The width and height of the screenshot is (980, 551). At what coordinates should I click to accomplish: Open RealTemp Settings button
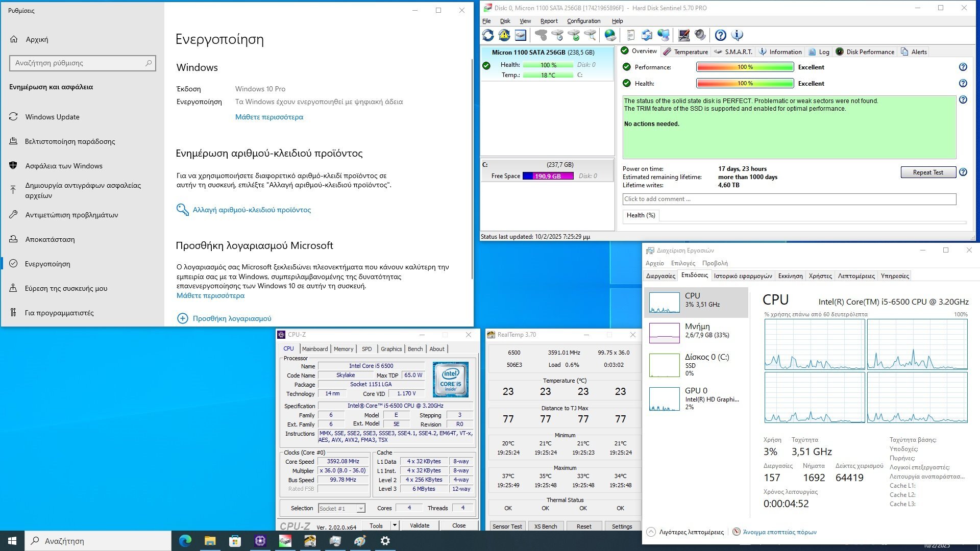point(622,527)
